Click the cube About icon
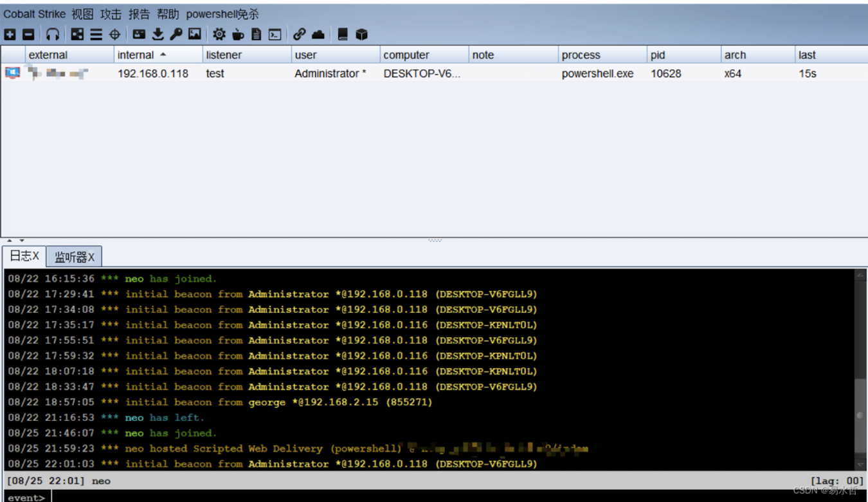Image resolution: width=868 pixels, height=502 pixels. click(362, 35)
